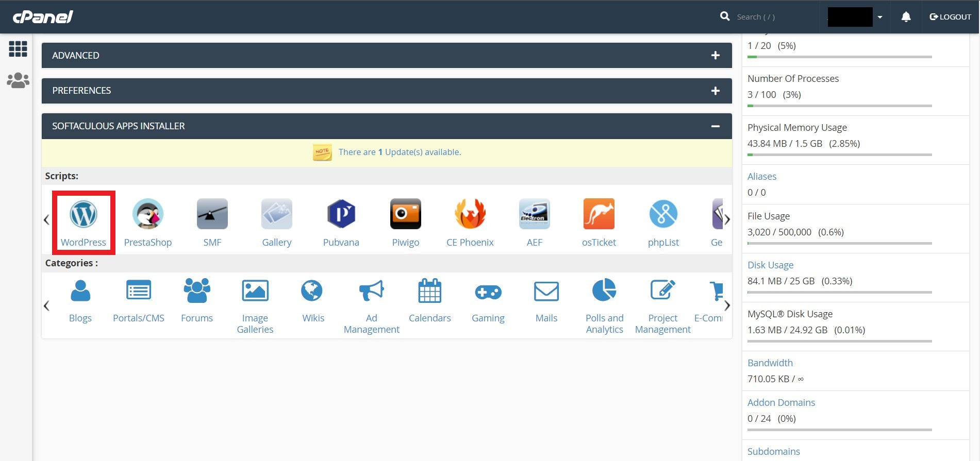Click the Gallery script icon
The height and width of the screenshot is (461, 980).
click(277, 214)
